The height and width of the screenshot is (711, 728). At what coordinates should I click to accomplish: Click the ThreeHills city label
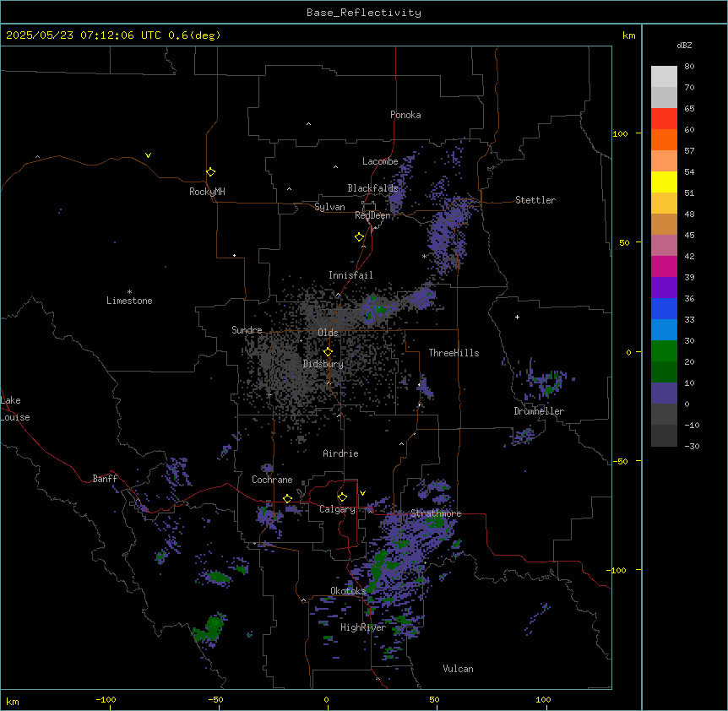(x=454, y=353)
